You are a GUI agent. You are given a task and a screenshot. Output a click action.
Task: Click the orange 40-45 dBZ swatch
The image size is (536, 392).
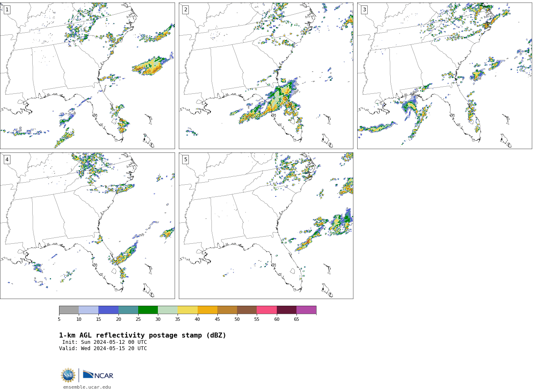pos(207,310)
